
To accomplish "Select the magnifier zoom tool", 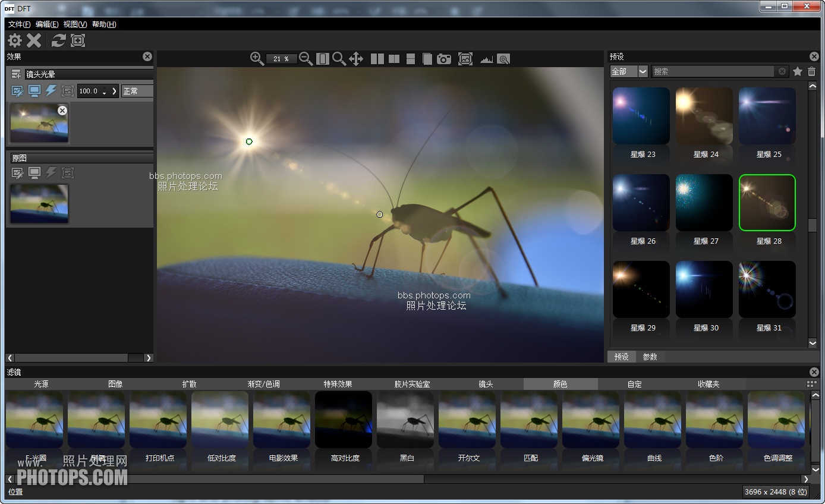I will 339,58.
